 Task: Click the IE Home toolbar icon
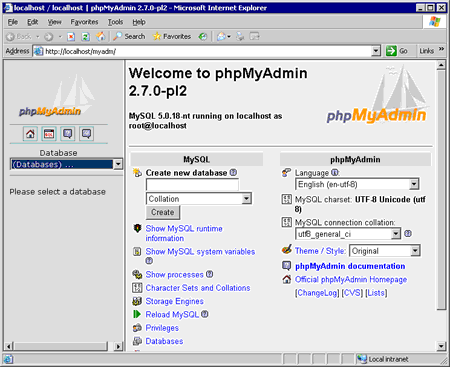pyautogui.click(x=101, y=36)
